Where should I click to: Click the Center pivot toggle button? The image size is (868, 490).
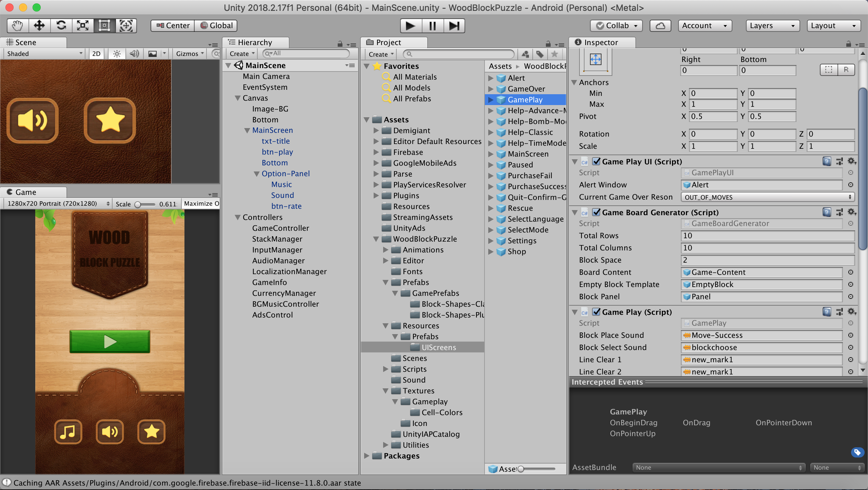[172, 25]
